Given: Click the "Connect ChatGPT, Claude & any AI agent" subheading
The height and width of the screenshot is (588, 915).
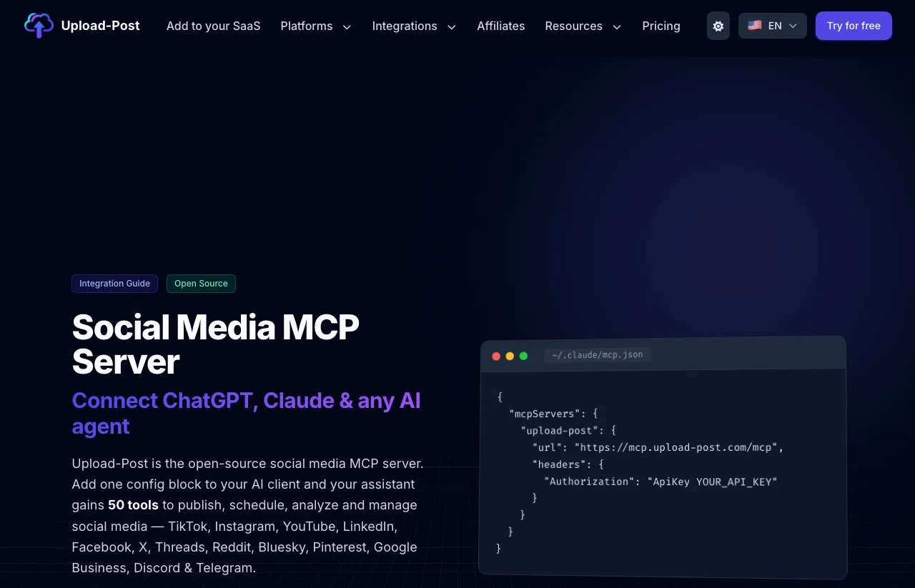Looking at the screenshot, I should point(247,413).
